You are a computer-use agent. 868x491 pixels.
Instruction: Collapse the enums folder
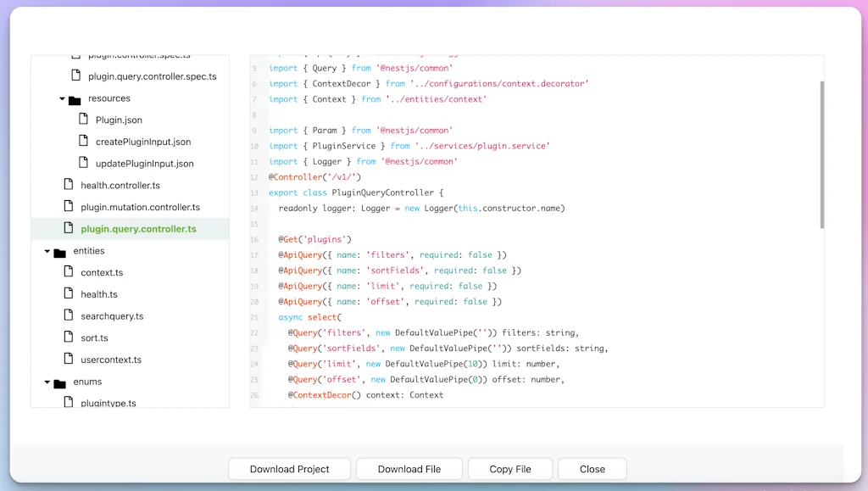(x=47, y=381)
